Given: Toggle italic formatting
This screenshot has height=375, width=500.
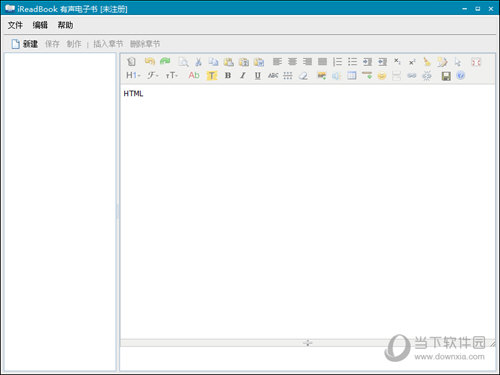Looking at the screenshot, I should [243, 76].
